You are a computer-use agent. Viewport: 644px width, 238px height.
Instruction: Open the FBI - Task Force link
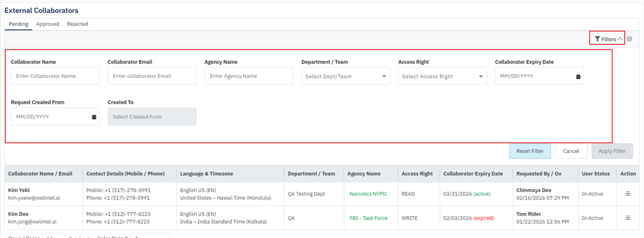pyautogui.click(x=368, y=218)
